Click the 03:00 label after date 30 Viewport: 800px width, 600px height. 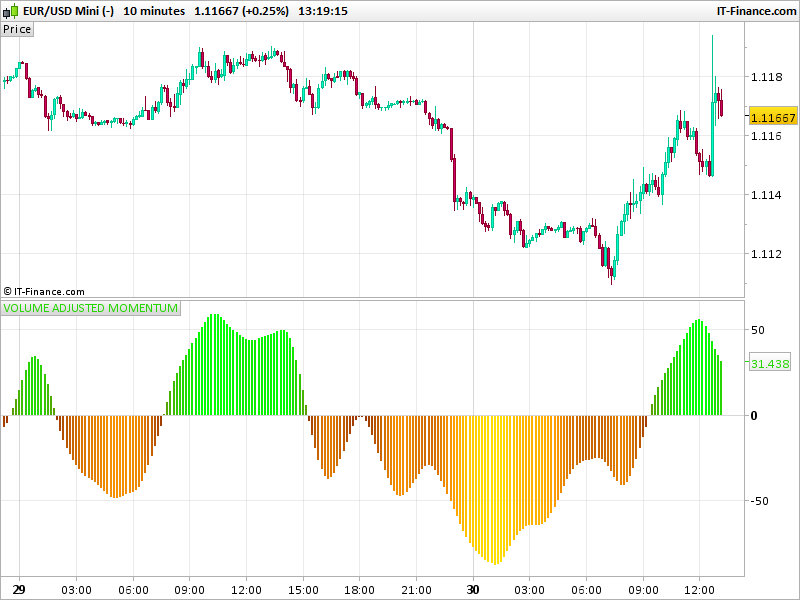529,590
